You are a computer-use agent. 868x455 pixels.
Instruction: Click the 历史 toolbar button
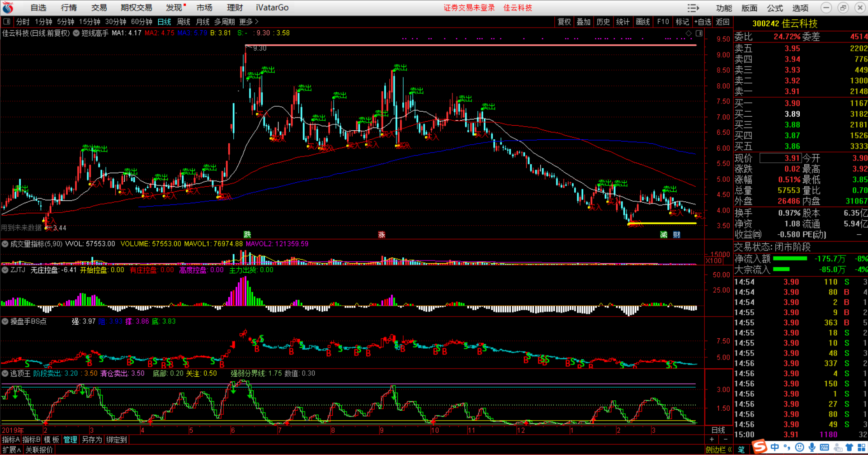(603, 22)
